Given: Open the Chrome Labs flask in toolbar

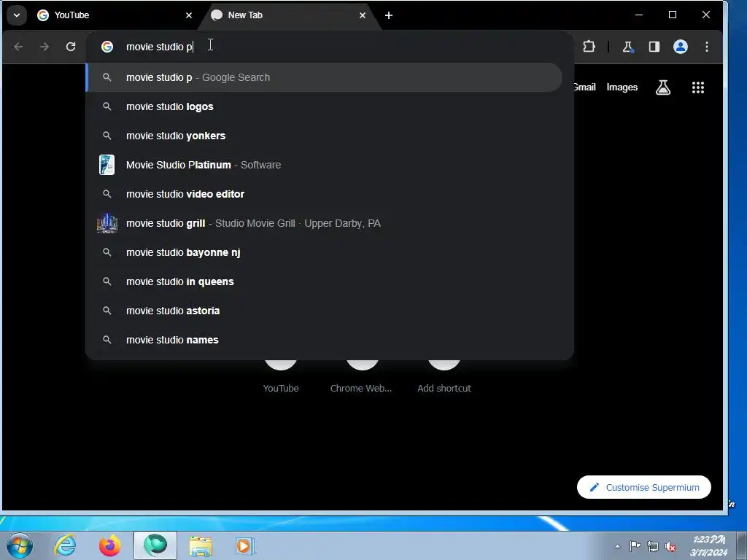Looking at the screenshot, I should click(x=628, y=47).
